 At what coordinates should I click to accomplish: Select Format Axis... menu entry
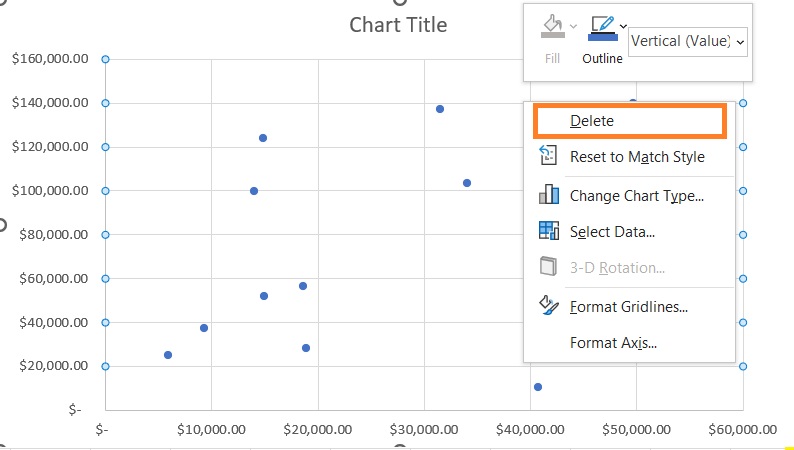coord(613,343)
